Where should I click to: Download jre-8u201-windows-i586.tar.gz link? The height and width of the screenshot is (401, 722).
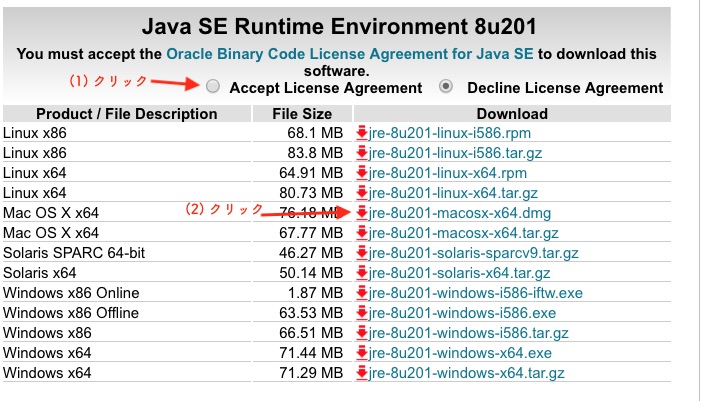[468, 333]
